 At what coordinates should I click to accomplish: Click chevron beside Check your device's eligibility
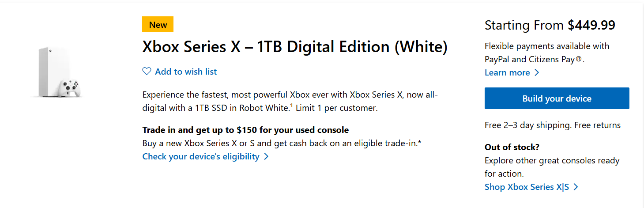tap(266, 156)
